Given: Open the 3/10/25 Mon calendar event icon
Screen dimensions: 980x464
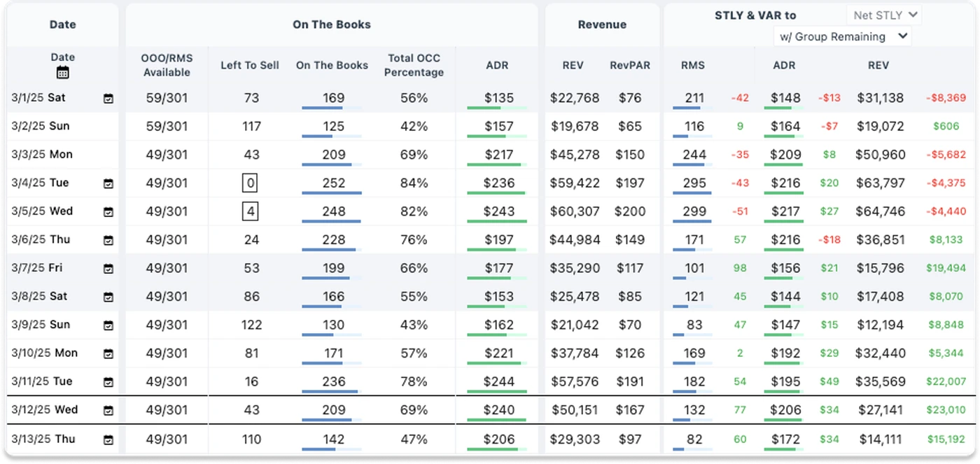Looking at the screenshot, I should click(x=108, y=353).
